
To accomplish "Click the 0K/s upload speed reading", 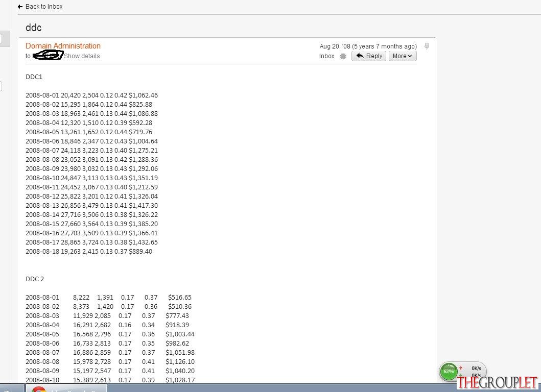I will 476,368.
